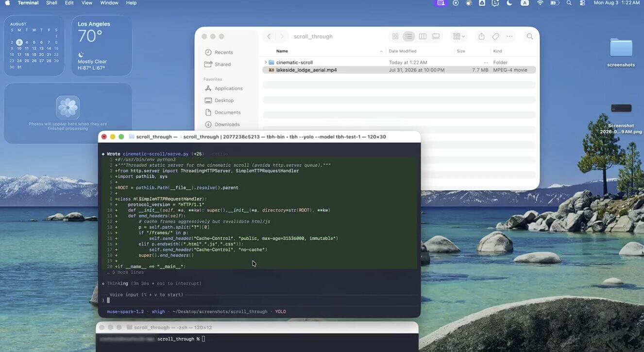Open the View menu
Image resolution: width=644 pixels, height=352 pixels.
pos(87,3)
